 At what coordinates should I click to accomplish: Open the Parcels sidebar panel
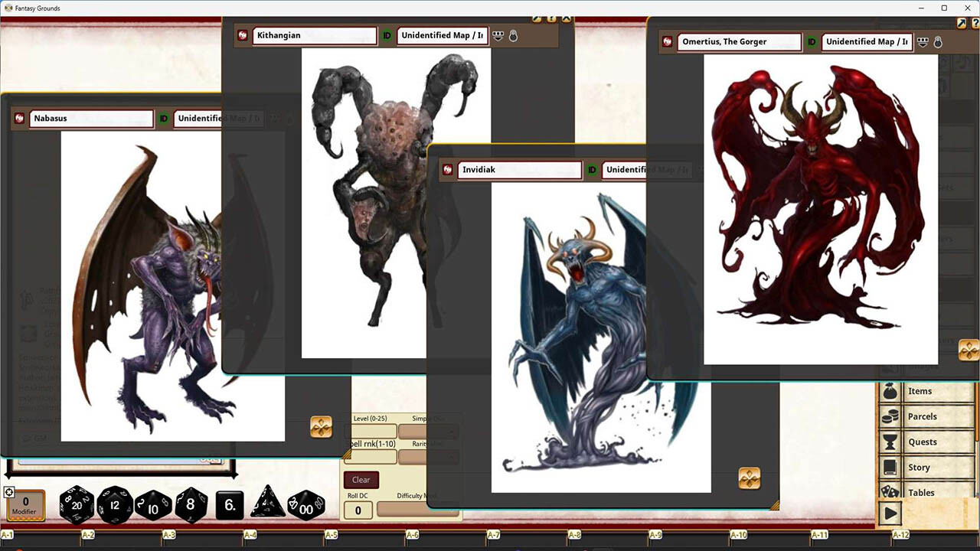point(922,416)
